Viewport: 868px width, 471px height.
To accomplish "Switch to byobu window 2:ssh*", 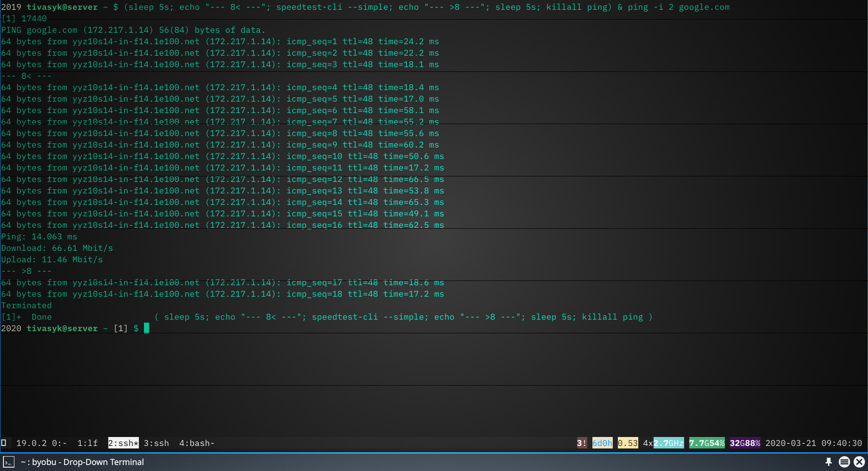I will (123, 443).
